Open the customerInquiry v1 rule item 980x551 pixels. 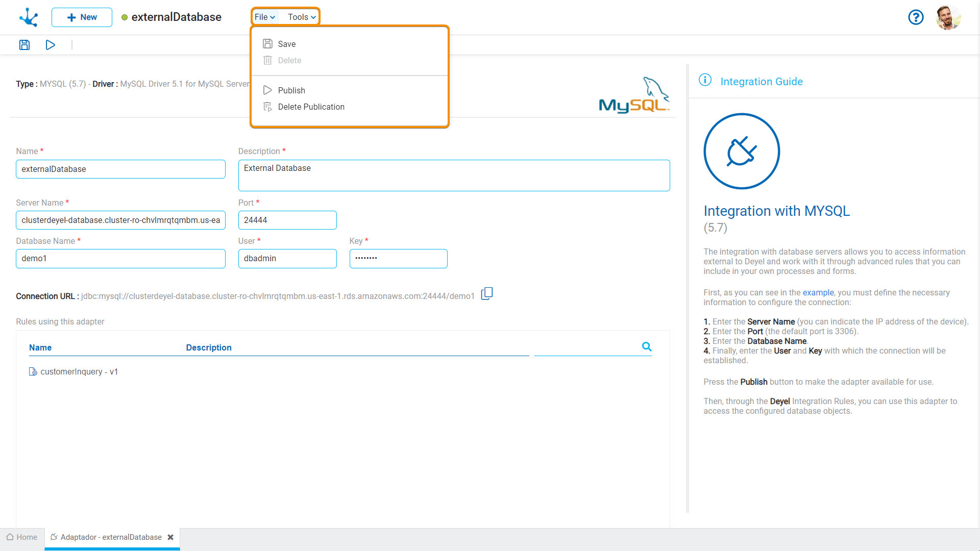click(80, 371)
